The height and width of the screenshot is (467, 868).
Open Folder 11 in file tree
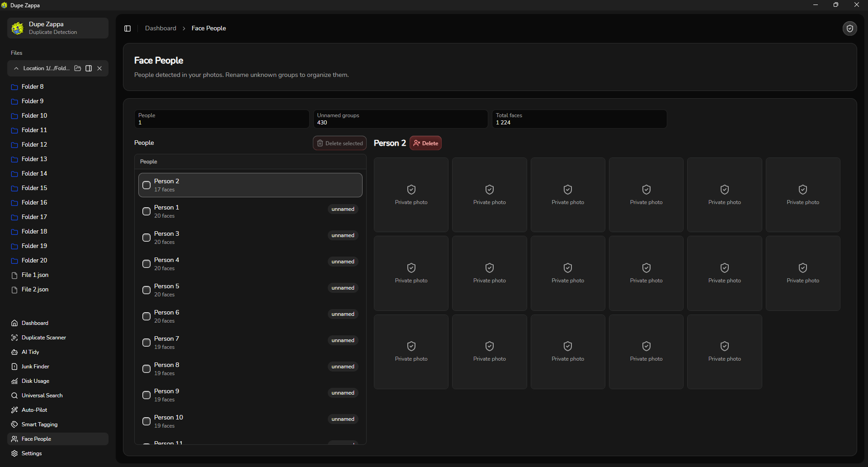(x=58, y=130)
